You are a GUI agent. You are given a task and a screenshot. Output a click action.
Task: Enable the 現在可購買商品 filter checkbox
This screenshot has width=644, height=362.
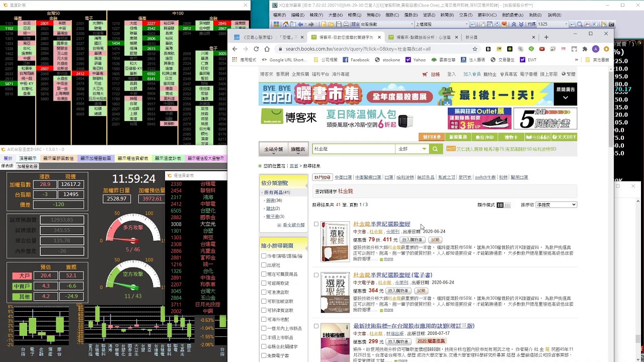tap(264, 274)
